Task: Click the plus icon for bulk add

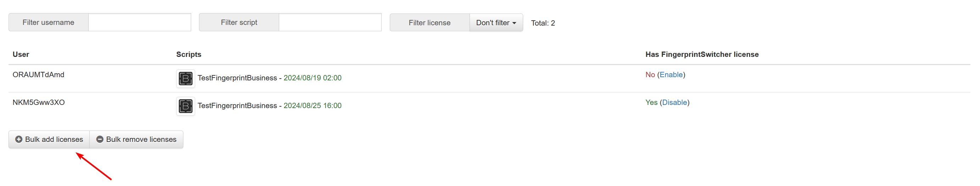Action: [19, 139]
